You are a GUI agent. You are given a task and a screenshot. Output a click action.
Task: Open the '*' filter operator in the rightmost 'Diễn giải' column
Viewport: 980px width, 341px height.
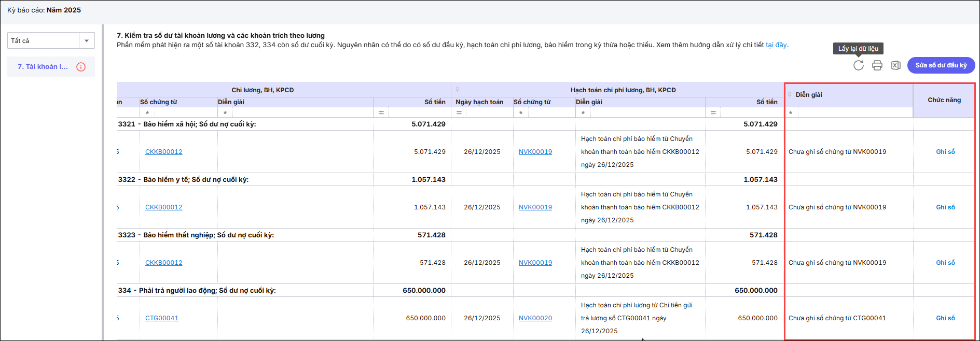(x=791, y=112)
